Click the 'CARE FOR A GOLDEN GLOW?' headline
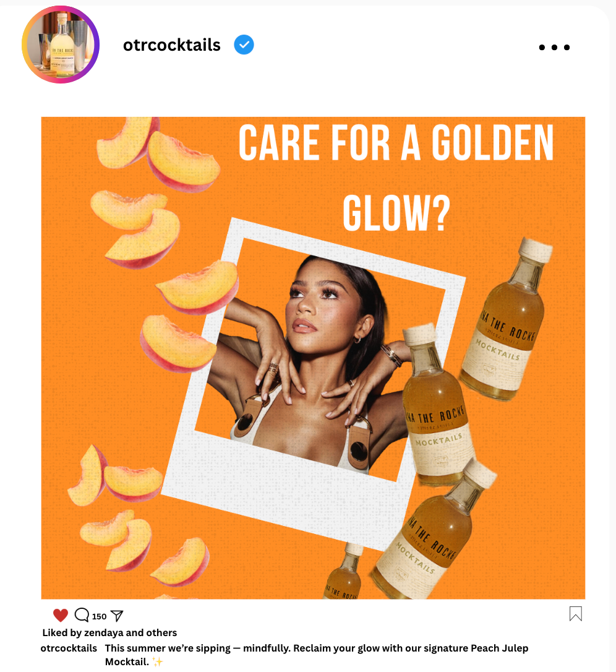Image resolution: width=616 pixels, height=672 pixels. 396,178
